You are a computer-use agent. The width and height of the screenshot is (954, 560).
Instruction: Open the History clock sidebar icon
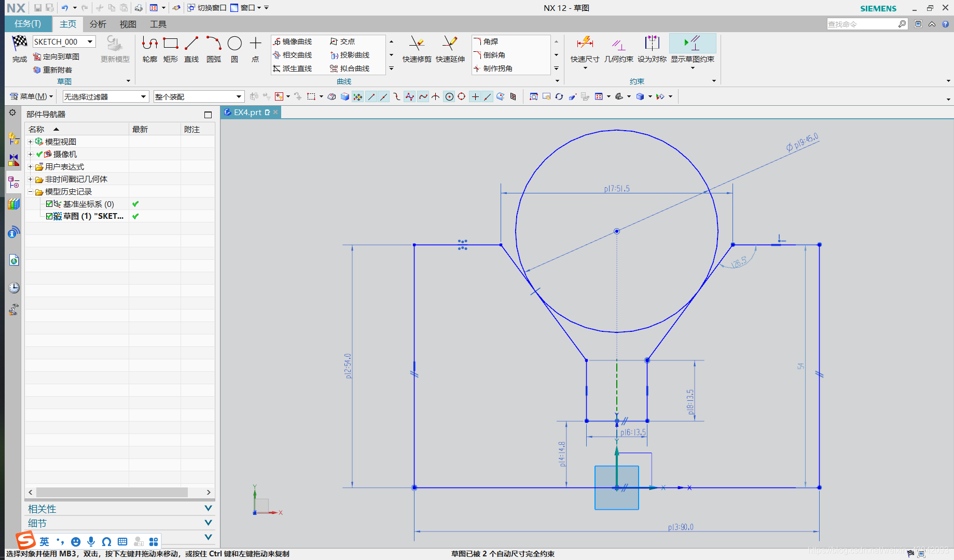click(13, 288)
